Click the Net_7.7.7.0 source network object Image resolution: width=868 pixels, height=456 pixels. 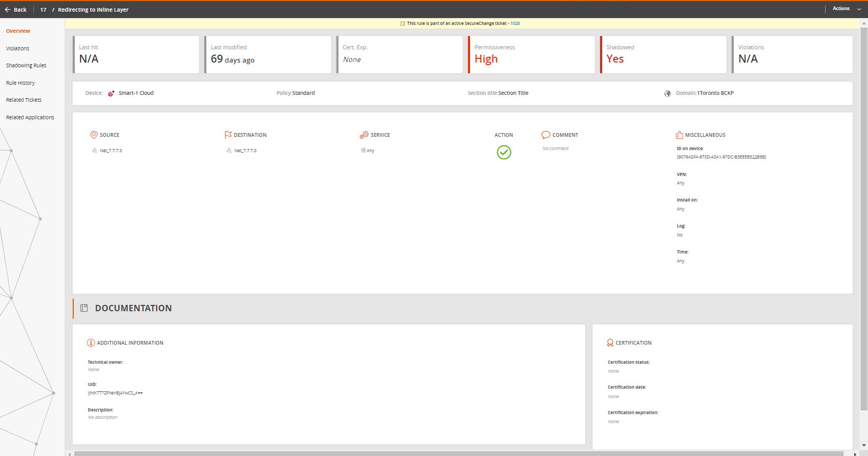[x=110, y=151]
